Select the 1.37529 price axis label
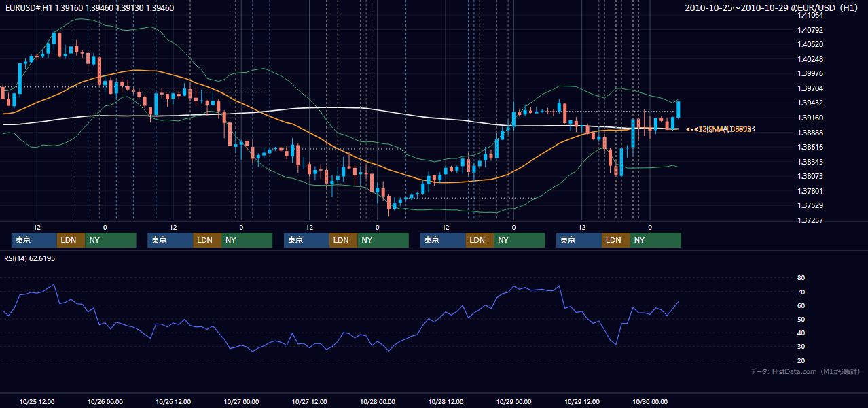Viewport: 868px width, 408px height. pos(810,205)
